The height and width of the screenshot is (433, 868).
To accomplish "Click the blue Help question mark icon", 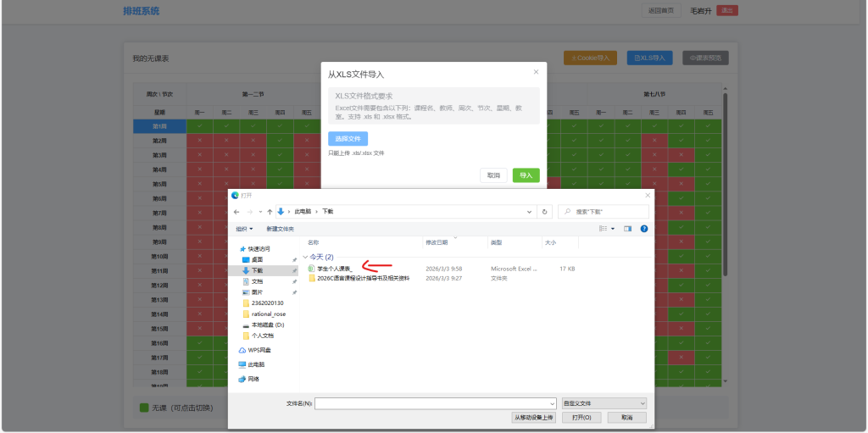I will [x=644, y=228].
